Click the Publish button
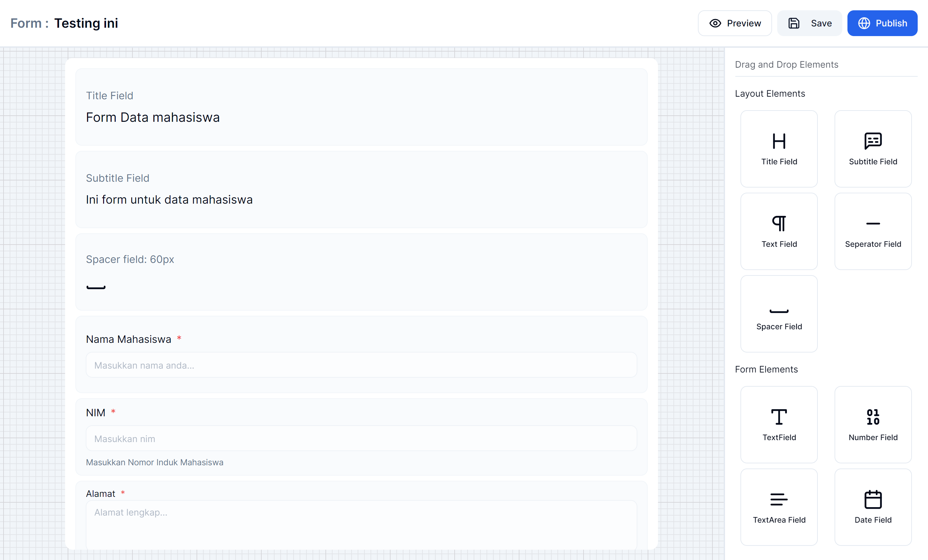The width and height of the screenshot is (928, 560). click(884, 24)
